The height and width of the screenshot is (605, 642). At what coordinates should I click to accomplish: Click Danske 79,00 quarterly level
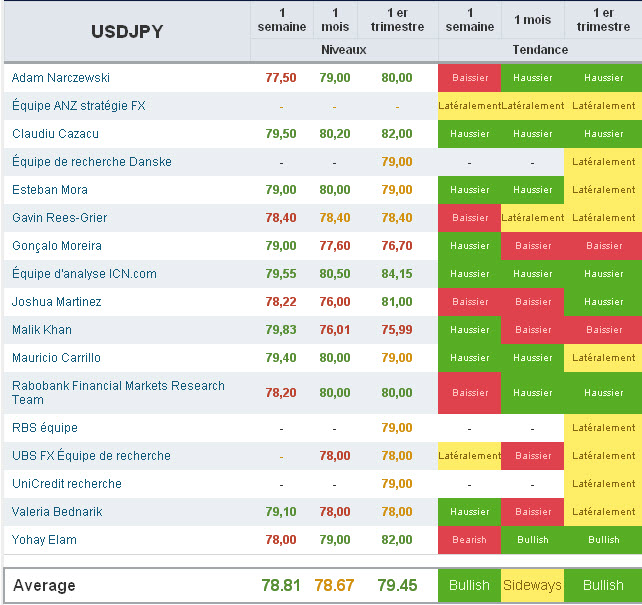pos(397,162)
